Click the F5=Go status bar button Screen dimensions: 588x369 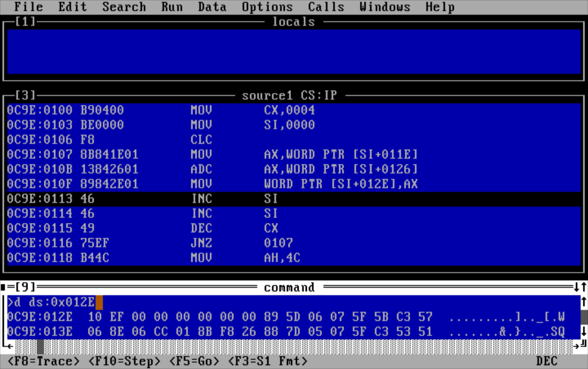[194, 361]
